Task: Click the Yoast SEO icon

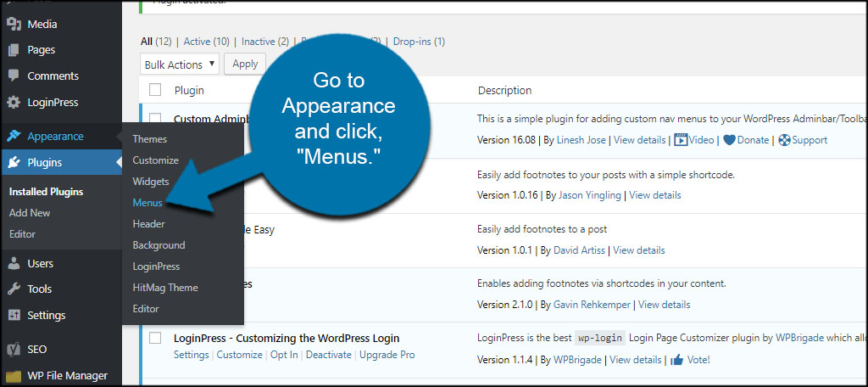Action: (x=14, y=350)
